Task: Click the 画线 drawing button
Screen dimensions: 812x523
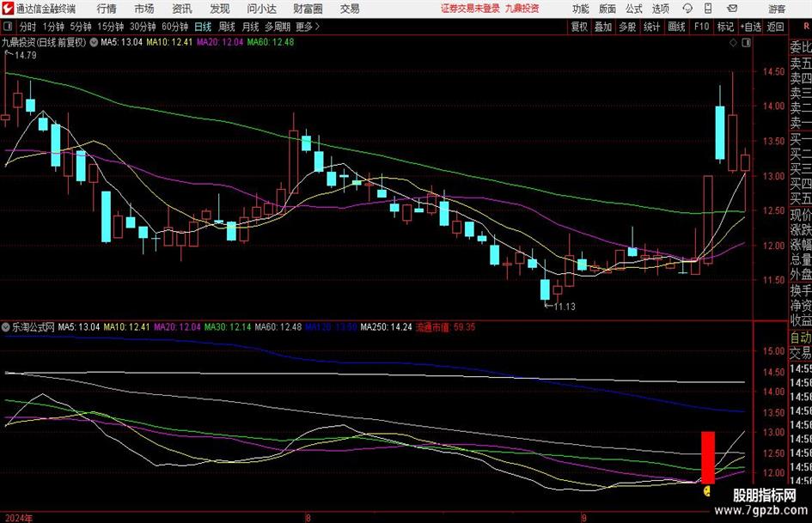Action: tap(676, 27)
